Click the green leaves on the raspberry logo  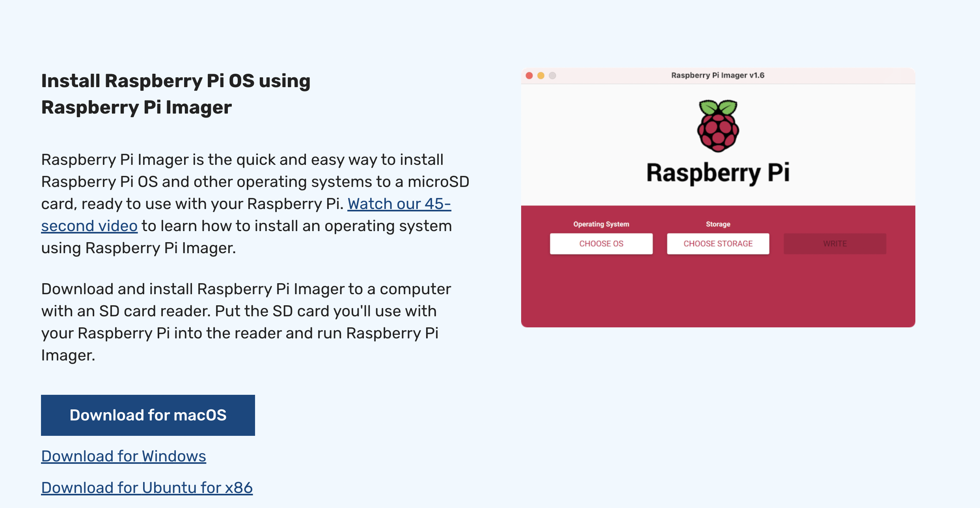coord(718,106)
